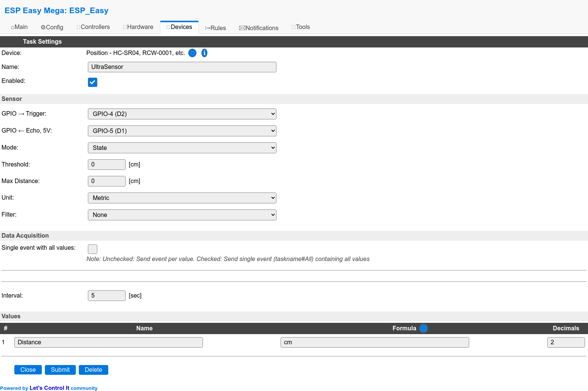Viewport: 588px width, 391px height.
Task: Open the Rules tab
Action: 215,28
